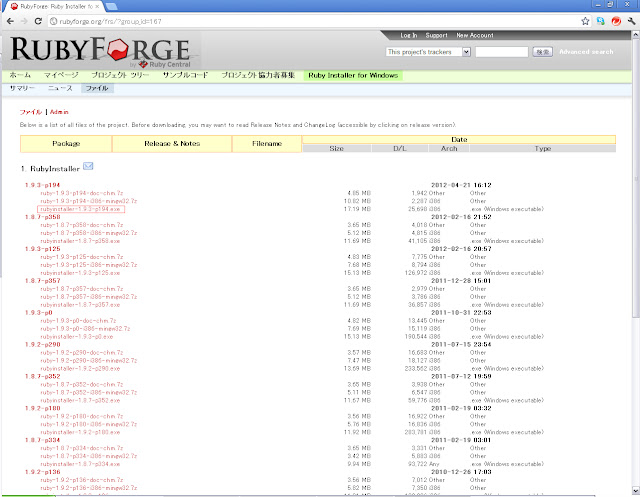Download rubyinstaller-1.8.7-p352.exe
Screen dimensions: 640x497
pyautogui.click(x=80, y=400)
